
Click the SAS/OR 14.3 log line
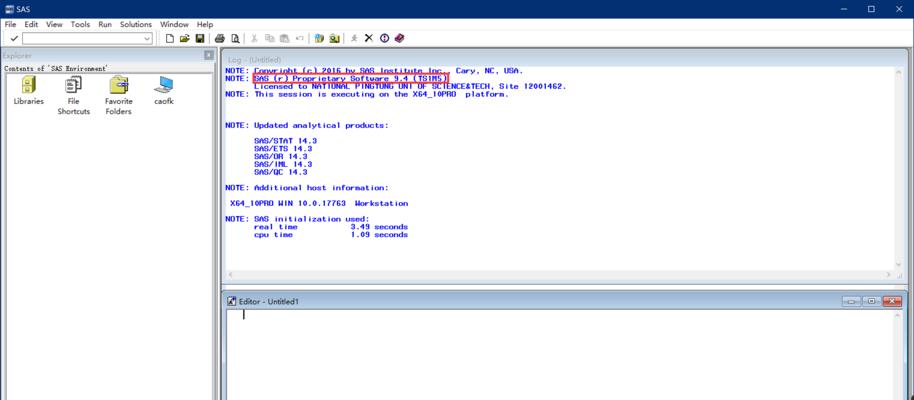click(x=281, y=157)
